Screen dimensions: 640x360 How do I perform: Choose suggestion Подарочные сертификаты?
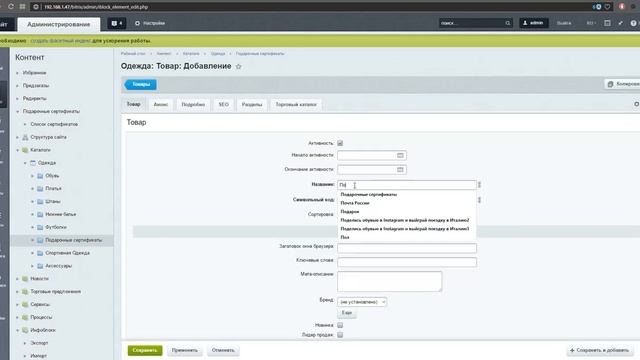pyautogui.click(x=369, y=195)
